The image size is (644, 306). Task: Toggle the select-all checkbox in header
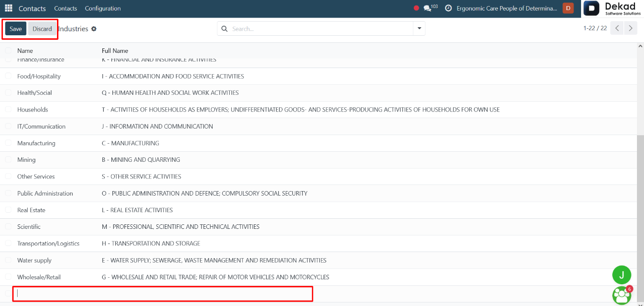pyautogui.click(x=8, y=50)
